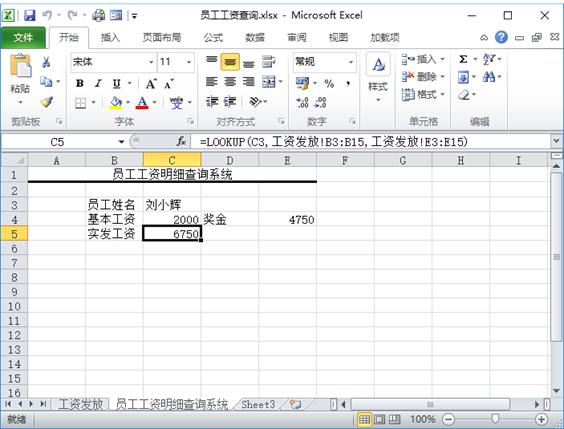The width and height of the screenshot is (564, 429).
Task: Switch to the Formulas (公式) tab
Action: click(213, 37)
